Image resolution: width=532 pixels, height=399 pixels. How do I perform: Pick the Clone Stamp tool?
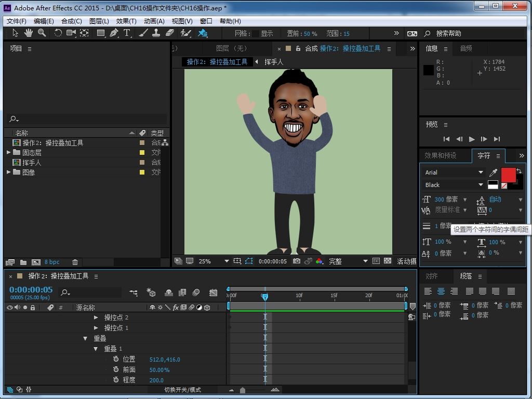[x=156, y=33]
